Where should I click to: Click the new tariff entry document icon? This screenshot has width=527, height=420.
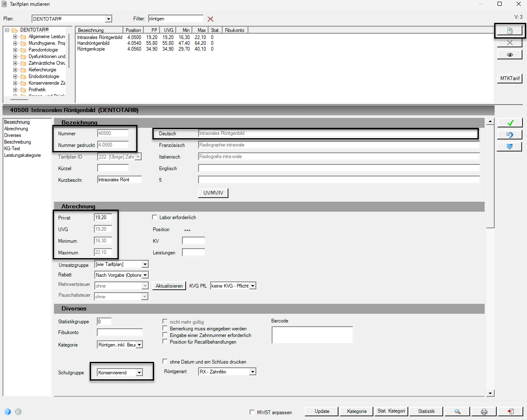pyautogui.click(x=510, y=31)
